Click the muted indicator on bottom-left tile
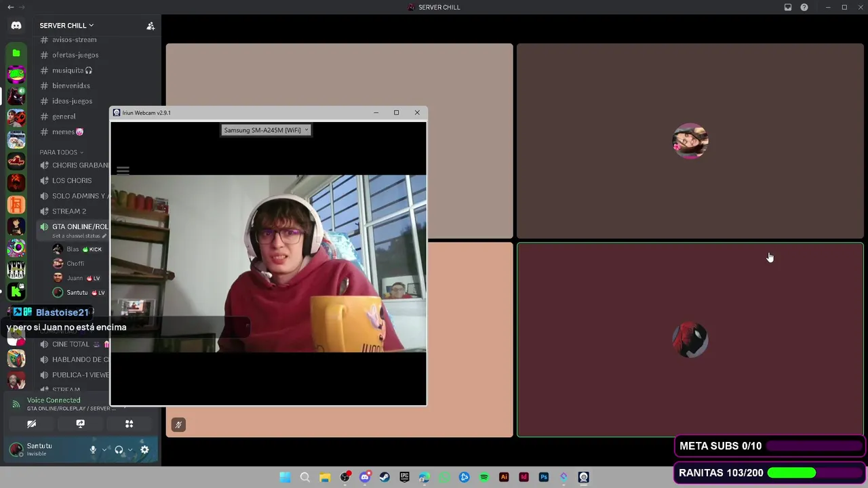 [178, 424]
